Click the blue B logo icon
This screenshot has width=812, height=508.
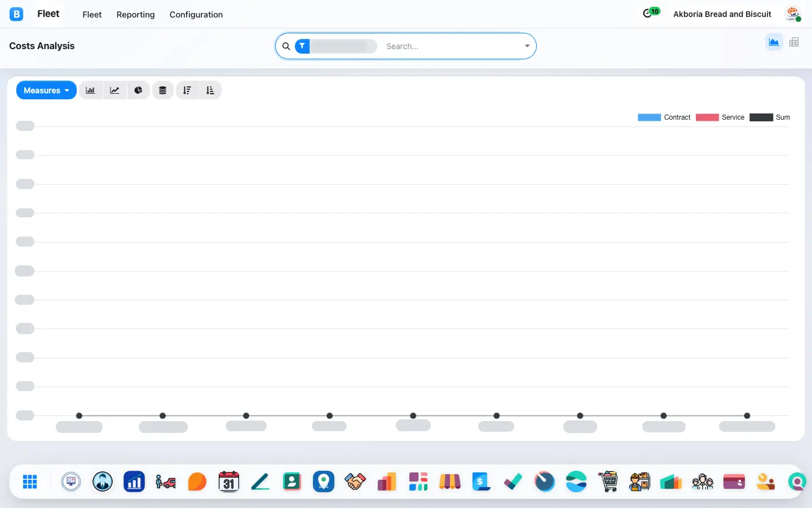pos(16,14)
